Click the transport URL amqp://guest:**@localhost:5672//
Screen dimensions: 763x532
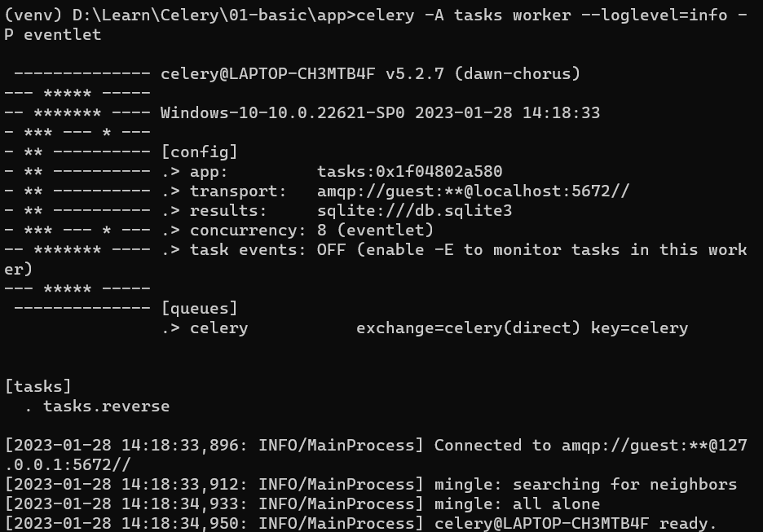click(473, 191)
